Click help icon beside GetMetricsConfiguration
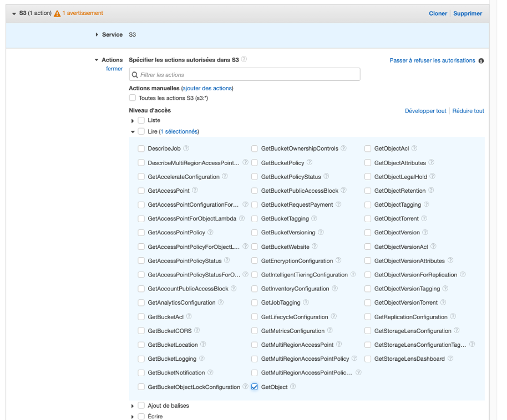Screen dimensions: 507x420 (x=330, y=330)
